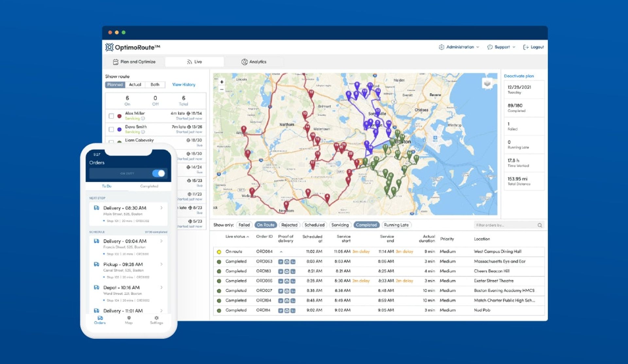This screenshot has height=364, width=628.
Task: Check the Dave Smith driver checkbox
Action: (111, 129)
